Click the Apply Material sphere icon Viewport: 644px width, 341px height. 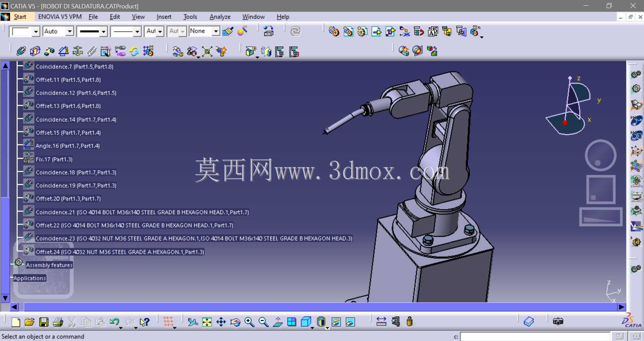(242, 31)
